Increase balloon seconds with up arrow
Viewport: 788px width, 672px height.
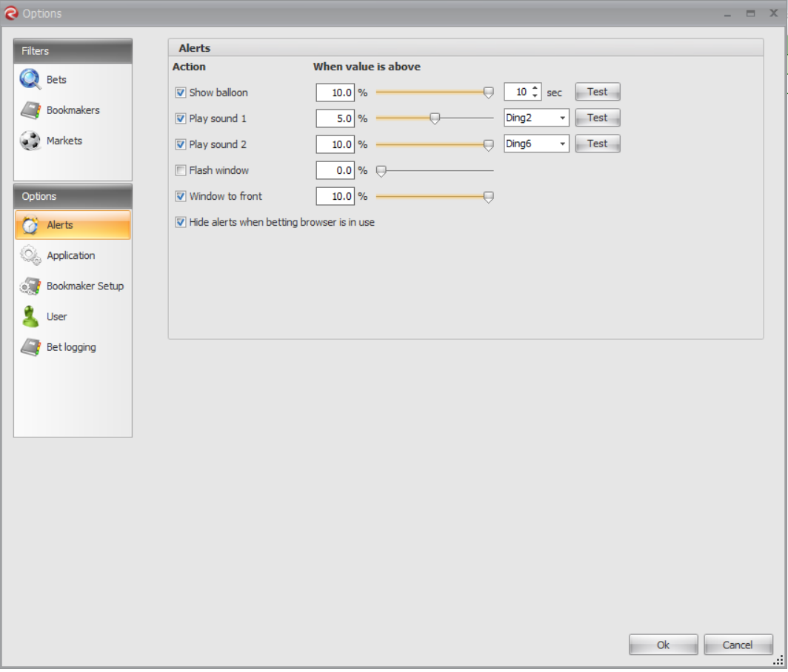click(x=535, y=88)
